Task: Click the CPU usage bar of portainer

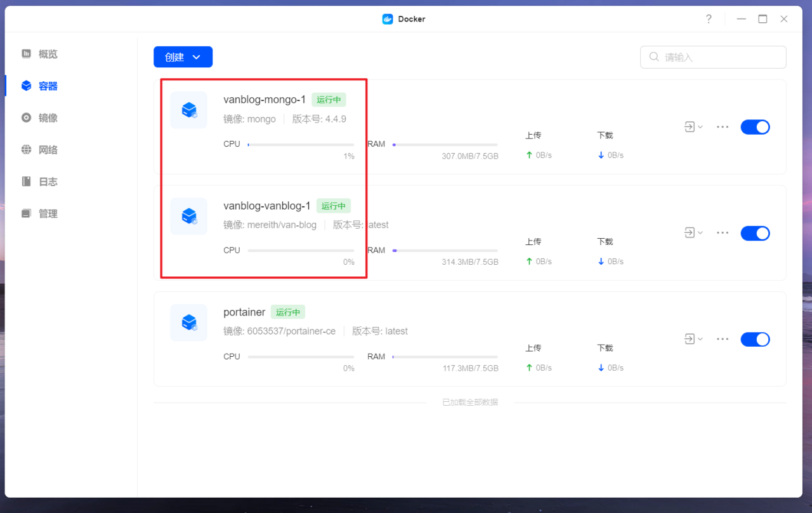Action: tap(301, 356)
